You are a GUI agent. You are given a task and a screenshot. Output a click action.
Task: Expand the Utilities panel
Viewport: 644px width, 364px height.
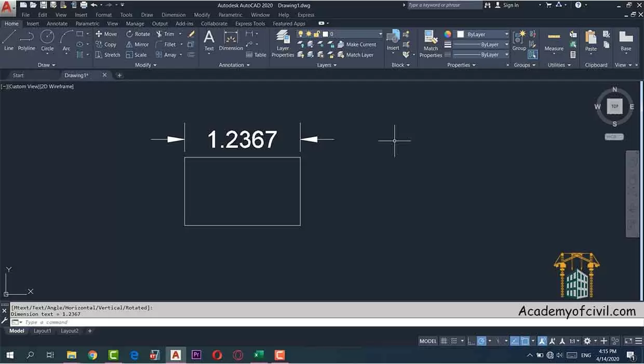click(559, 65)
